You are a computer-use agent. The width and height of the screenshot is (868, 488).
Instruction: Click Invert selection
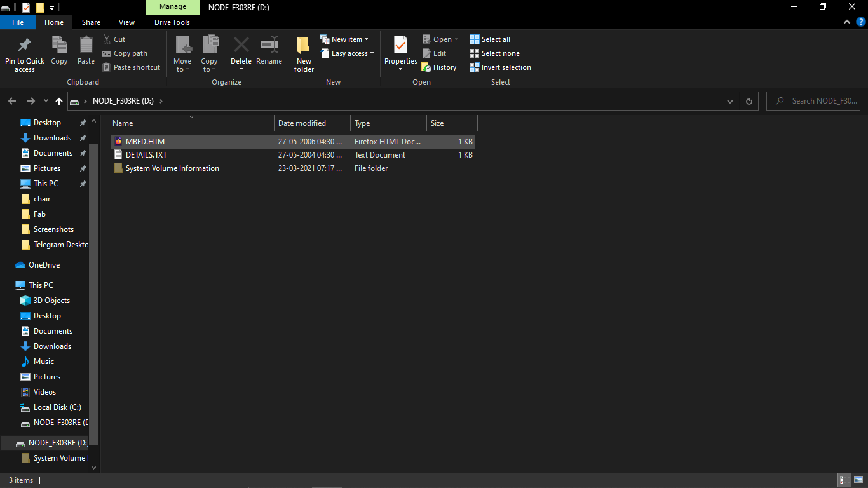click(500, 67)
